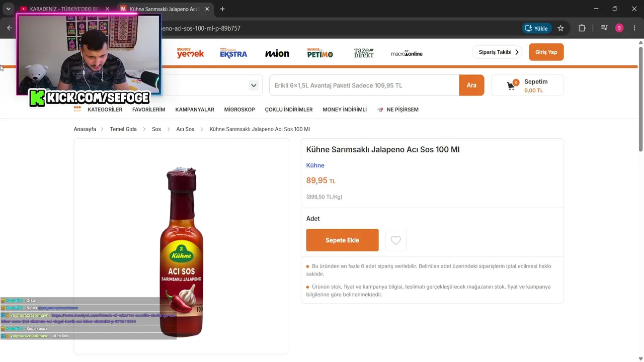Image resolution: width=644 pixels, height=362 pixels.
Task: Open a new browser tab
Action: point(222,9)
